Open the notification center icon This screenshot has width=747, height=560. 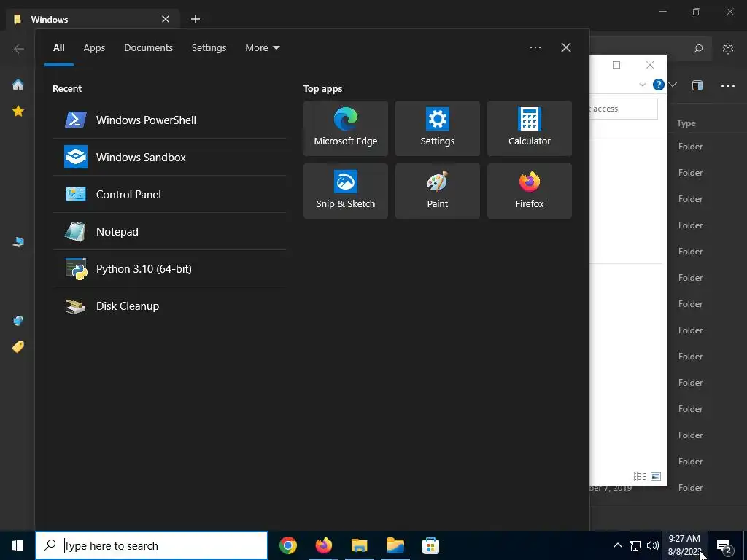[x=724, y=545]
